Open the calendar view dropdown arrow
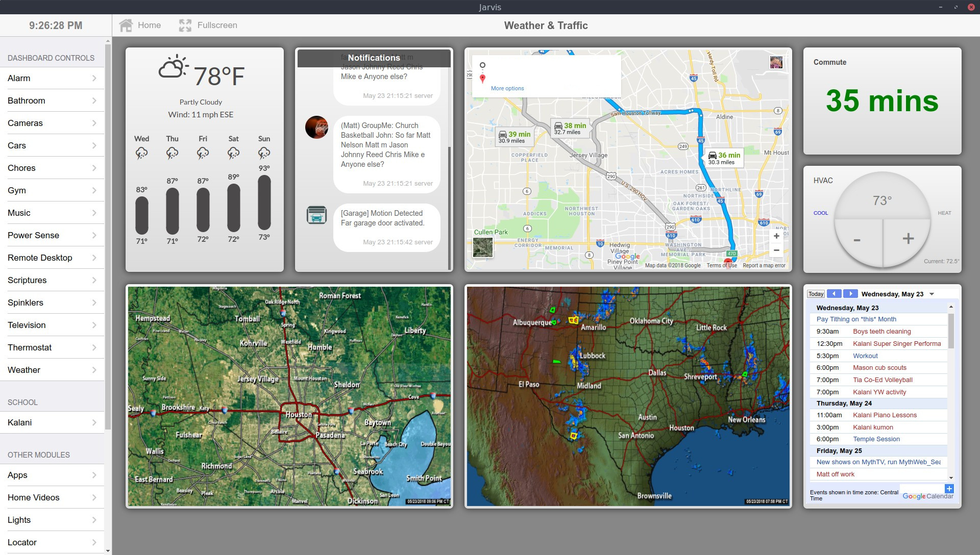Screen dimensions: 980x555 (x=932, y=294)
